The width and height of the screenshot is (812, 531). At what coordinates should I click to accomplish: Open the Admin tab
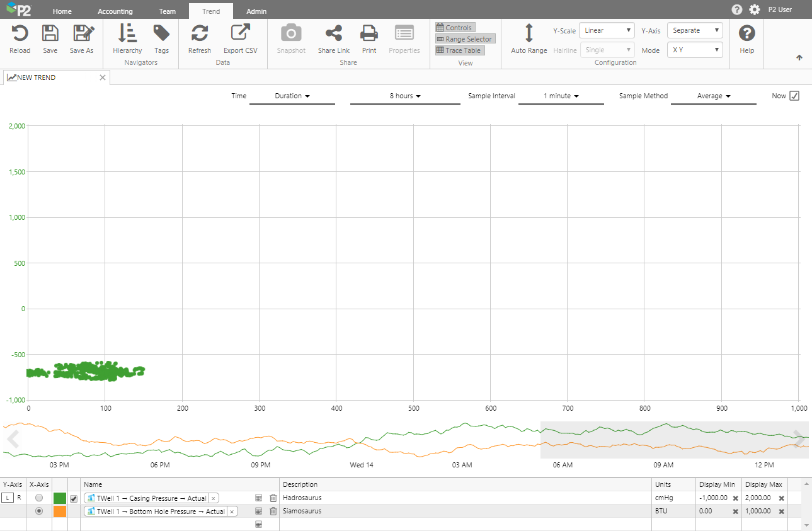256,11
